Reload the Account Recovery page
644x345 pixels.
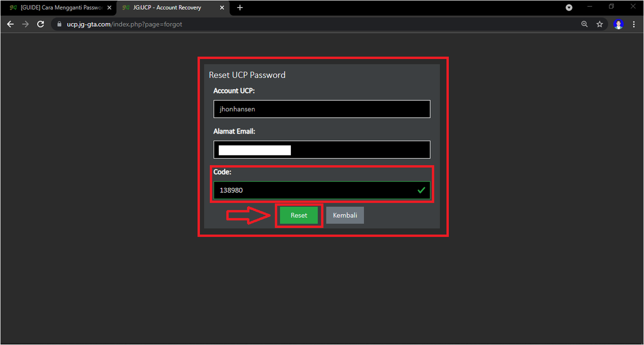pyautogui.click(x=41, y=24)
